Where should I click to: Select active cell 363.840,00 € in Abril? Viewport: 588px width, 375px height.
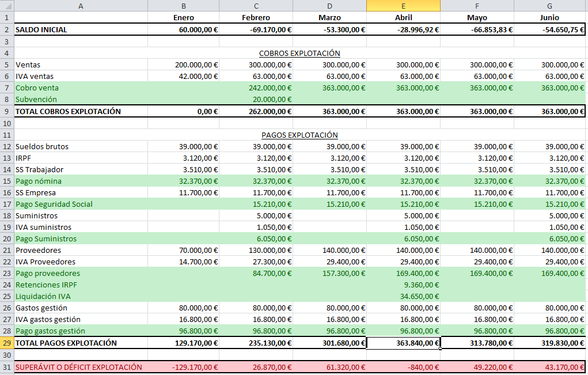404,343
